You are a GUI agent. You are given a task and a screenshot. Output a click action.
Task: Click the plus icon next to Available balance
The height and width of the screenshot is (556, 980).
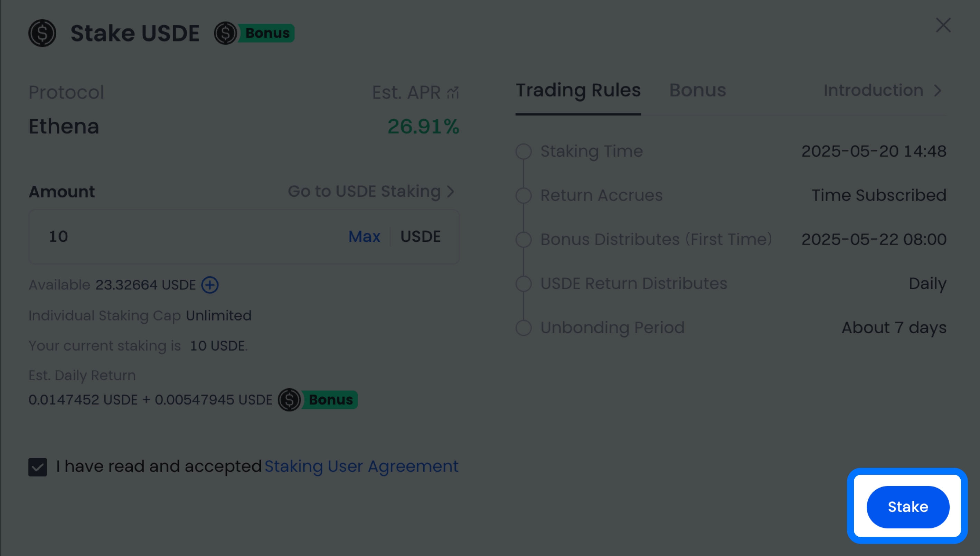point(210,285)
